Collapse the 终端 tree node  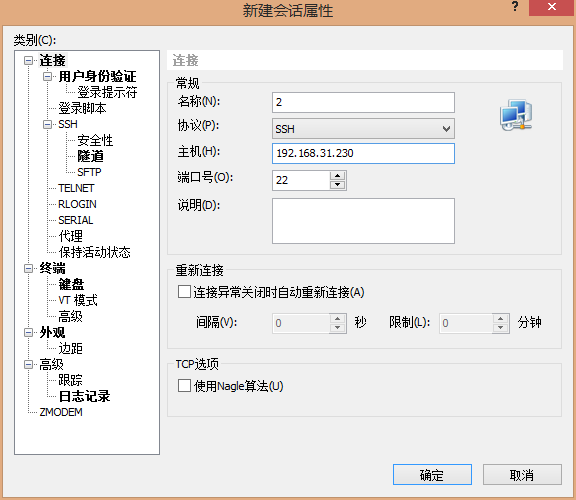tap(28, 269)
